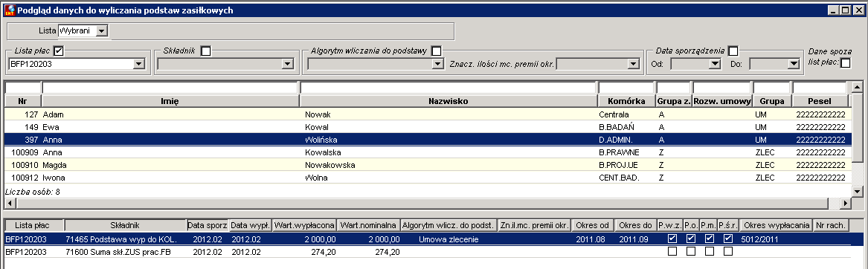This screenshot has height=269, width=868.
Task: Click the left arrow of the horizontal scrollbar
Action: click(10, 204)
